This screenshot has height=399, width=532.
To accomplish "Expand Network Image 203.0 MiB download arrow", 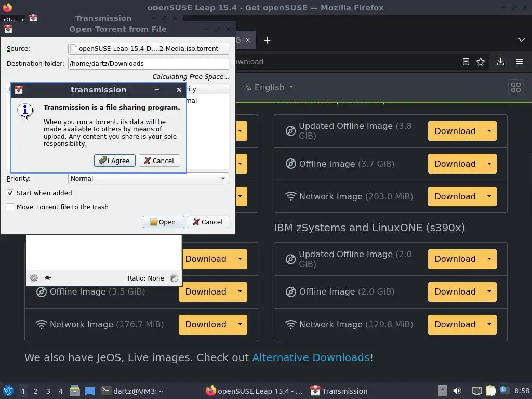I will coord(489,196).
